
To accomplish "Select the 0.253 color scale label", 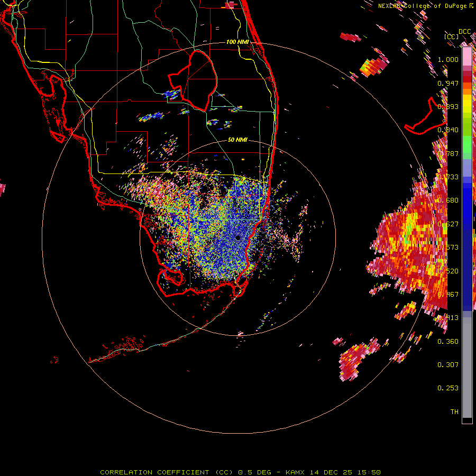I will click(x=448, y=388).
